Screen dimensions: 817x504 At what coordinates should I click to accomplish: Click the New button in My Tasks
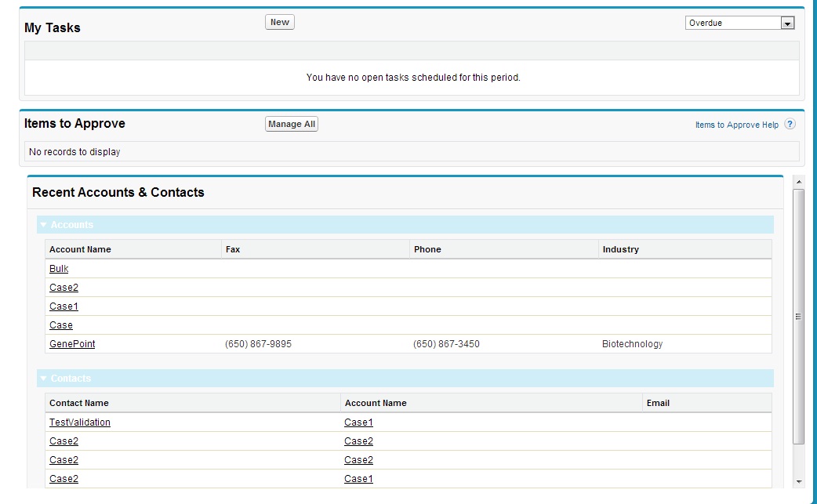pyautogui.click(x=280, y=23)
